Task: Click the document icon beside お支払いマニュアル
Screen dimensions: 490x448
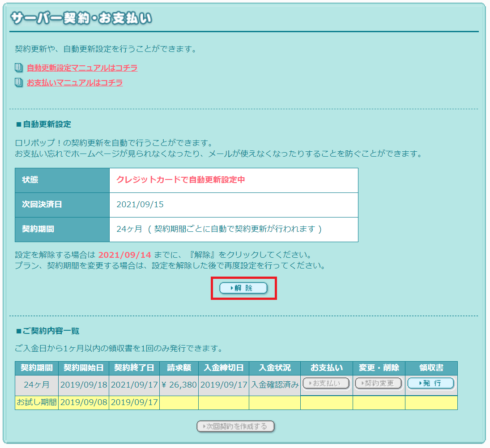Action: coord(19,82)
